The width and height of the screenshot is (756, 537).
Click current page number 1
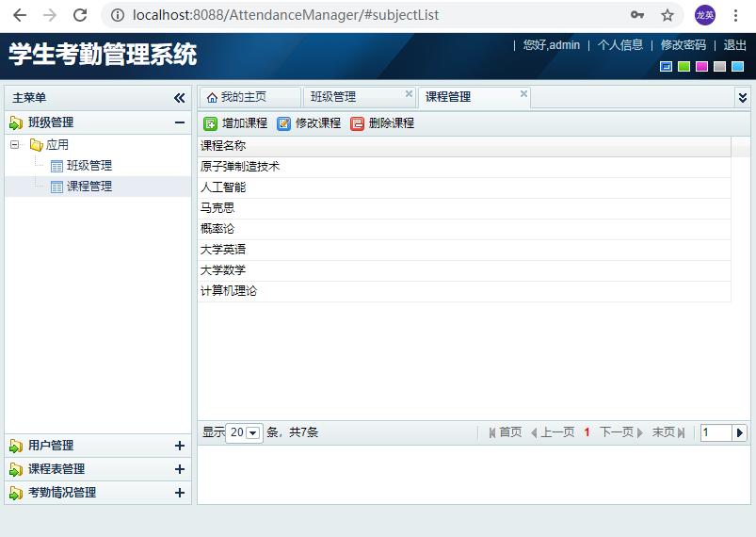click(587, 432)
